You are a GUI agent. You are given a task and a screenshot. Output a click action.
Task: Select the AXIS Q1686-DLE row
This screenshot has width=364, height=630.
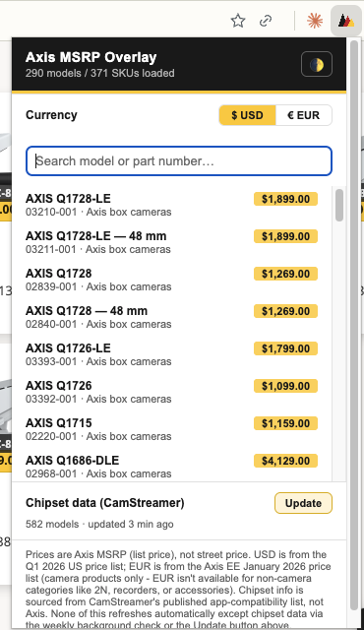(173, 466)
